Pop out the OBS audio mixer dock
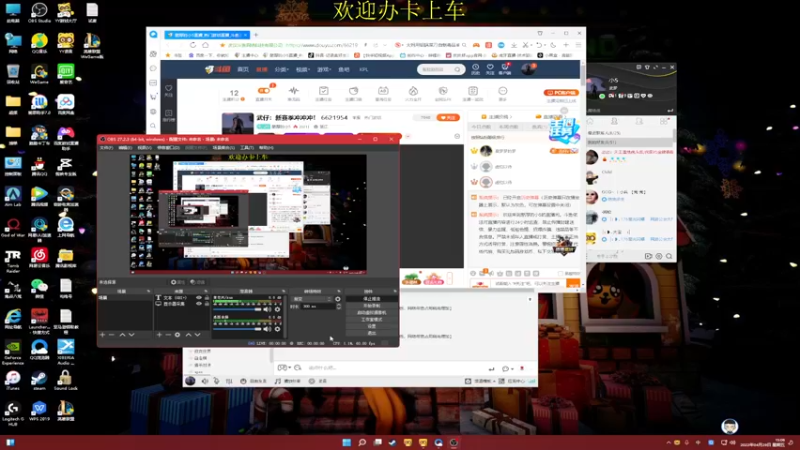Image resolution: width=800 pixels, height=450 pixels. point(284,291)
